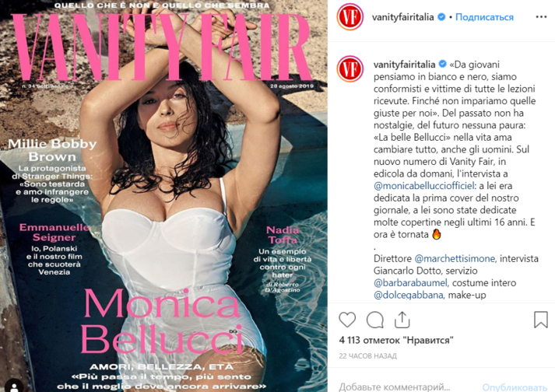Click the verified badge beside header username

click(441, 17)
